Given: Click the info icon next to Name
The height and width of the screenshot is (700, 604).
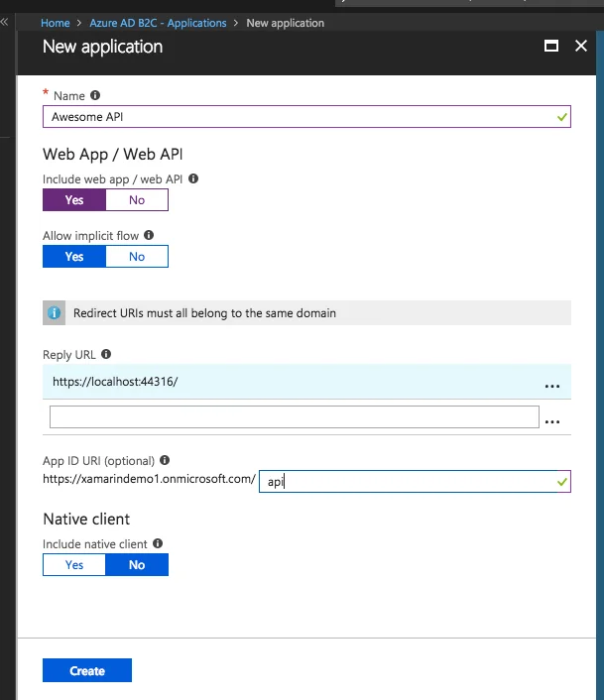Looking at the screenshot, I should 95,95.
